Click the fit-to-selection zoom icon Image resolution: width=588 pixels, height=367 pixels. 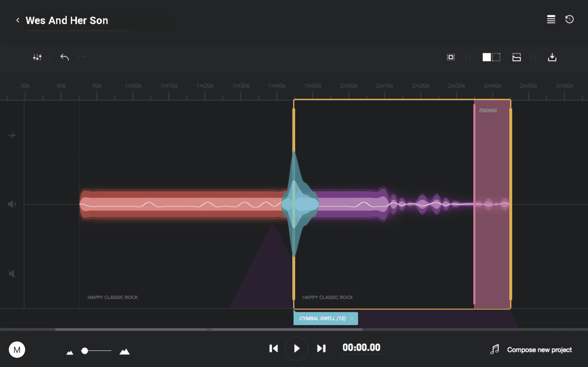[x=451, y=57]
